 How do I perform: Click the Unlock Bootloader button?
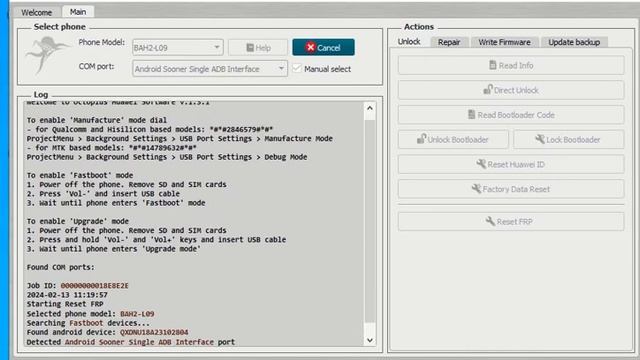coord(453,140)
